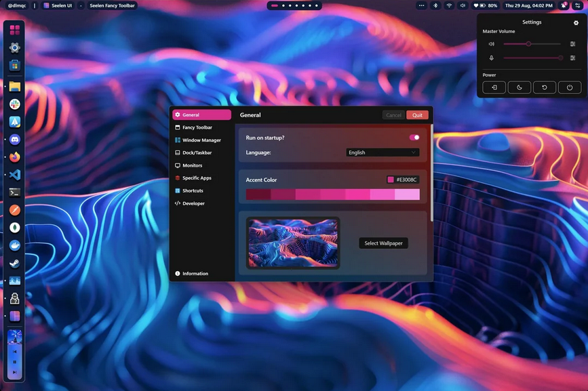Click the restart power icon

click(544, 87)
